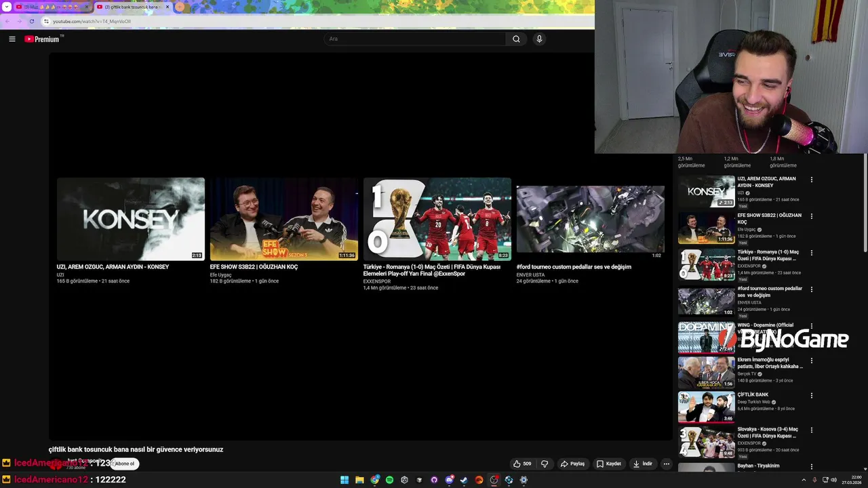Open Chrome from the taskbar
The height and width of the screenshot is (488, 868).
374,480
